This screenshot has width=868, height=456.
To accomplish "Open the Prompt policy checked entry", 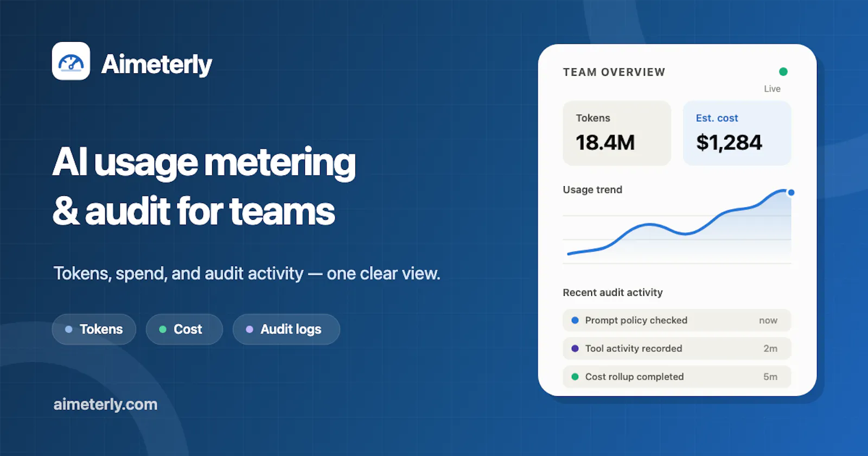I will pos(677,320).
